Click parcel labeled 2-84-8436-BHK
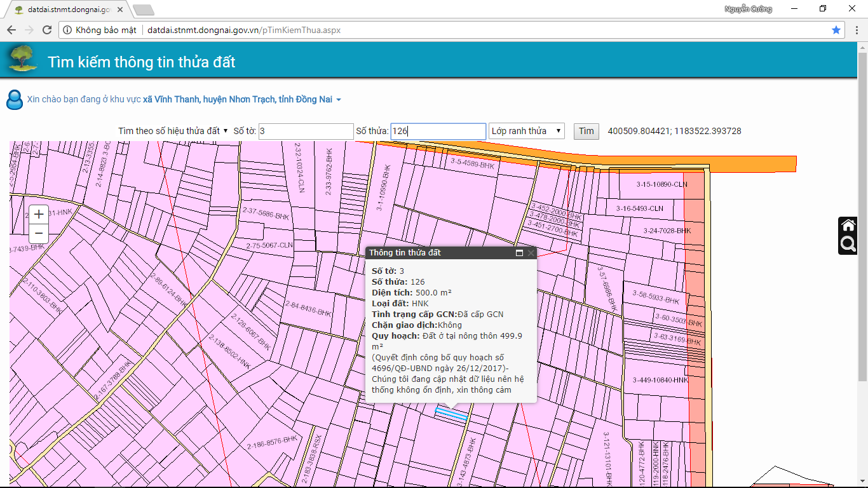This screenshot has width=868, height=488. [x=308, y=309]
